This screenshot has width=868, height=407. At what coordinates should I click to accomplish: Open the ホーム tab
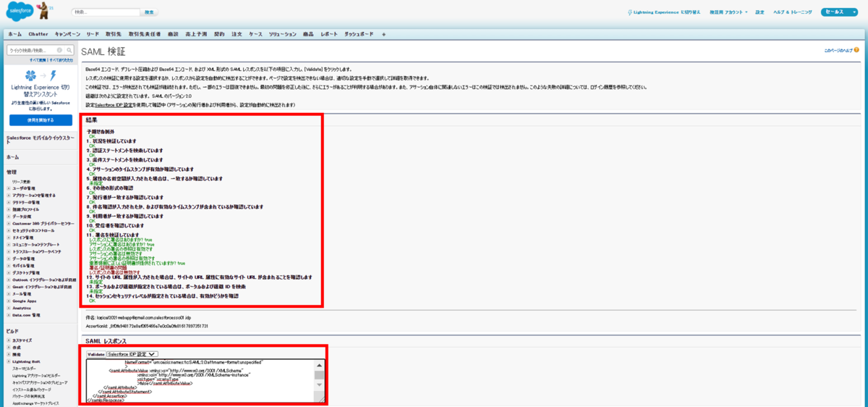click(x=14, y=34)
